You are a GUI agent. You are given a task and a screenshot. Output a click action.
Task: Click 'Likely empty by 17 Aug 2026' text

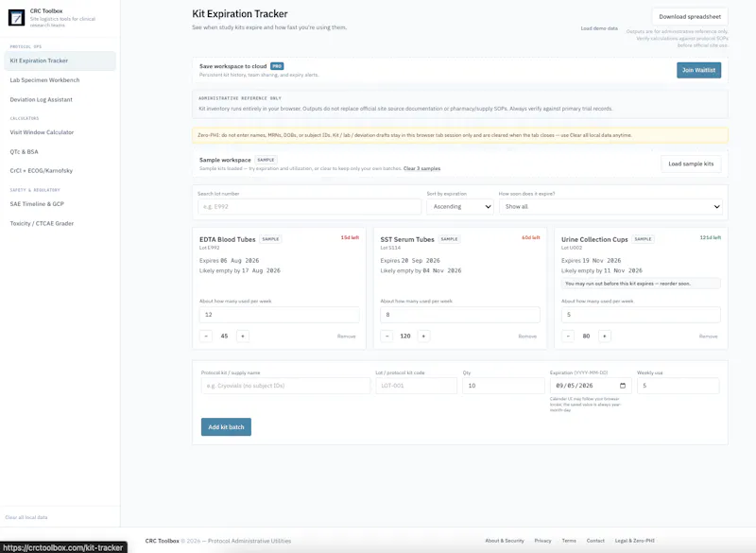click(240, 271)
